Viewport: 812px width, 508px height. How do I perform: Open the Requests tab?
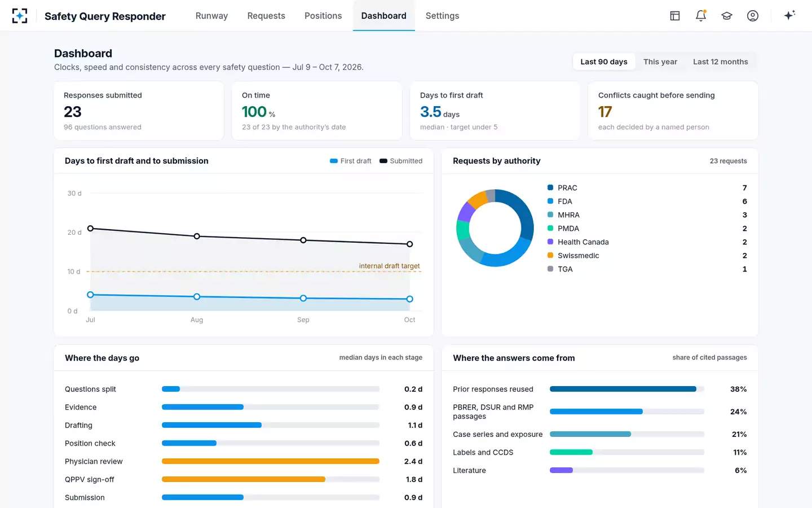(x=266, y=16)
